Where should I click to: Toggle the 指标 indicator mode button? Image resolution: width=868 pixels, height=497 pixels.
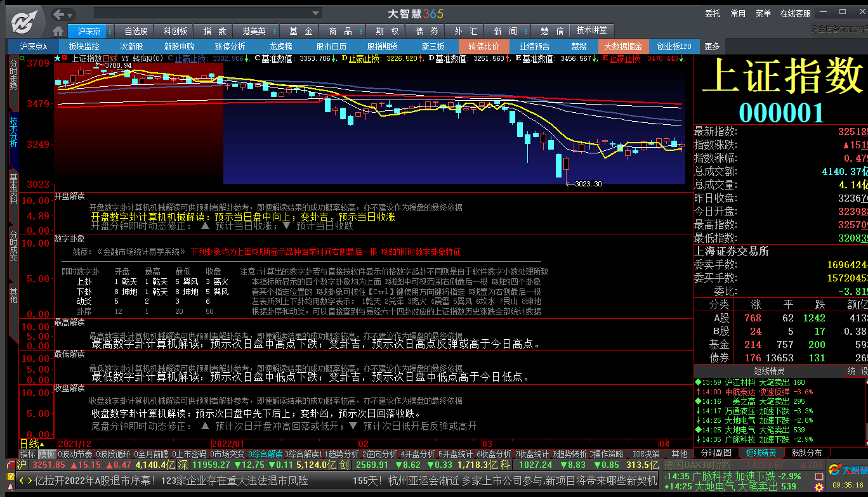[x=27, y=454]
